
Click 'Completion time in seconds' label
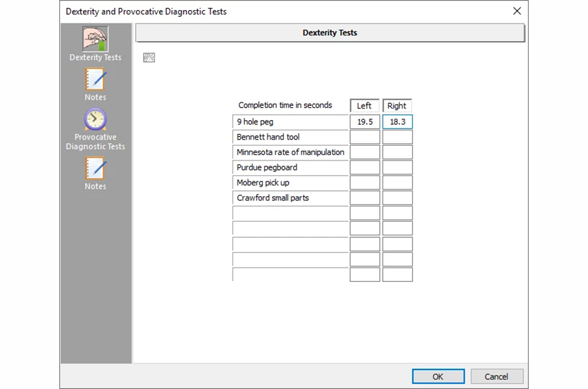coord(285,105)
